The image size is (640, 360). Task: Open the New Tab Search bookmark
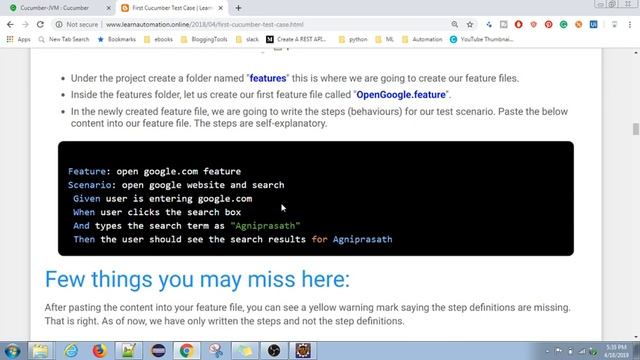[64, 39]
